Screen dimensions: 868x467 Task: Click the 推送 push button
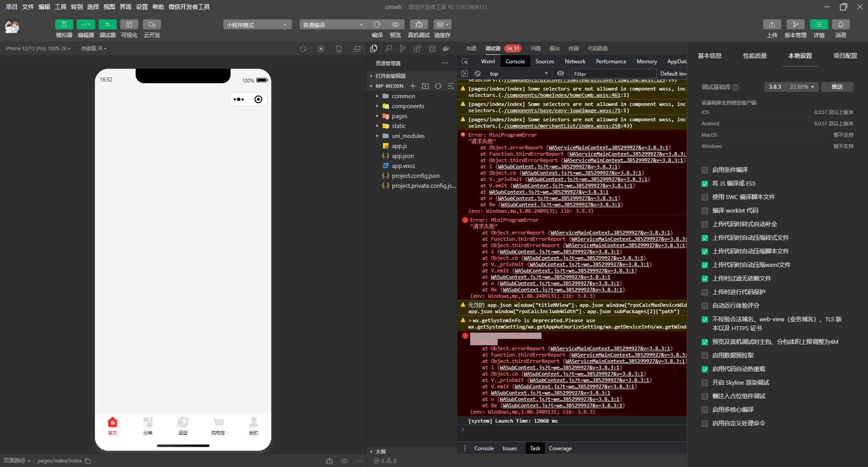tap(837, 87)
